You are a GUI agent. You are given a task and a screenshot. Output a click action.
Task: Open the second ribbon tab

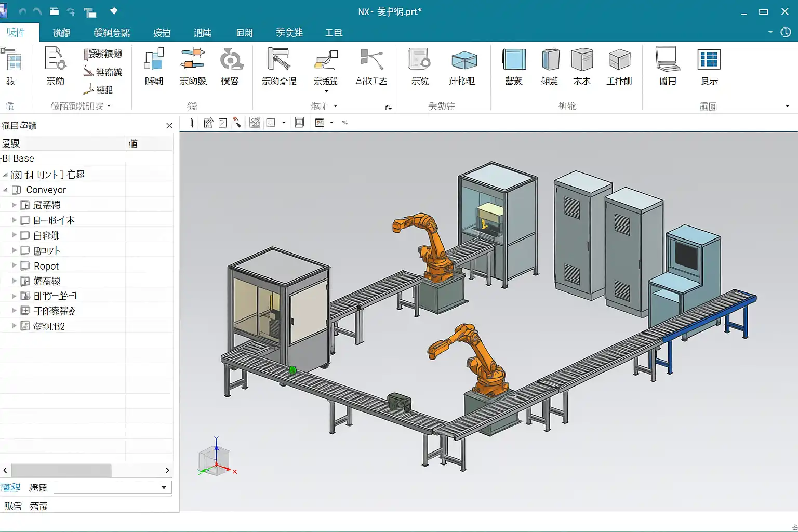point(61,33)
